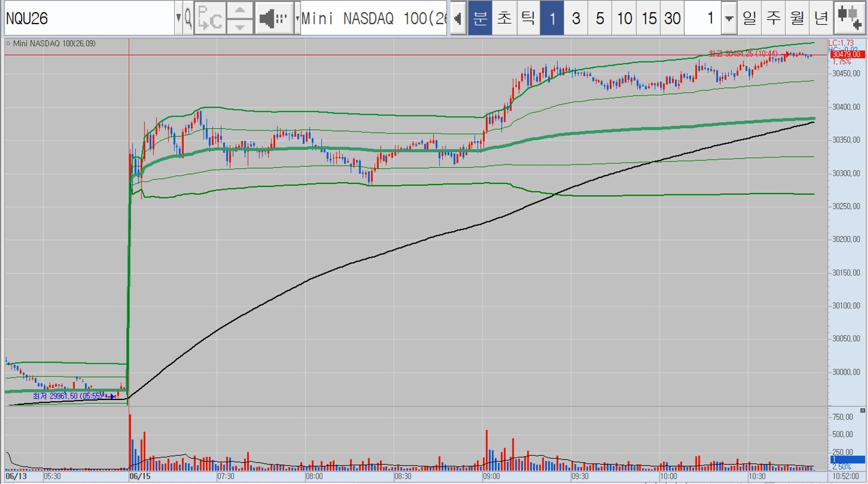Screen dimensions: 868x484
Task: Switch to the 월 (monthly) period tab
Action: click(797, 18)
